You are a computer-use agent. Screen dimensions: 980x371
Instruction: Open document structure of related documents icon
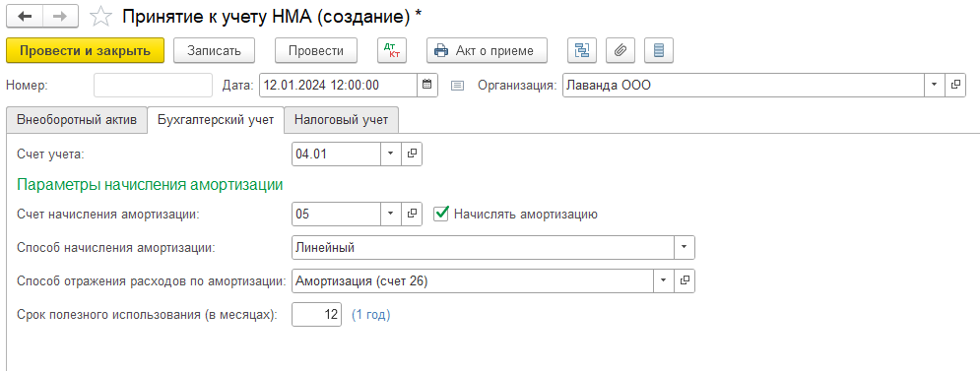click(582, 50)
